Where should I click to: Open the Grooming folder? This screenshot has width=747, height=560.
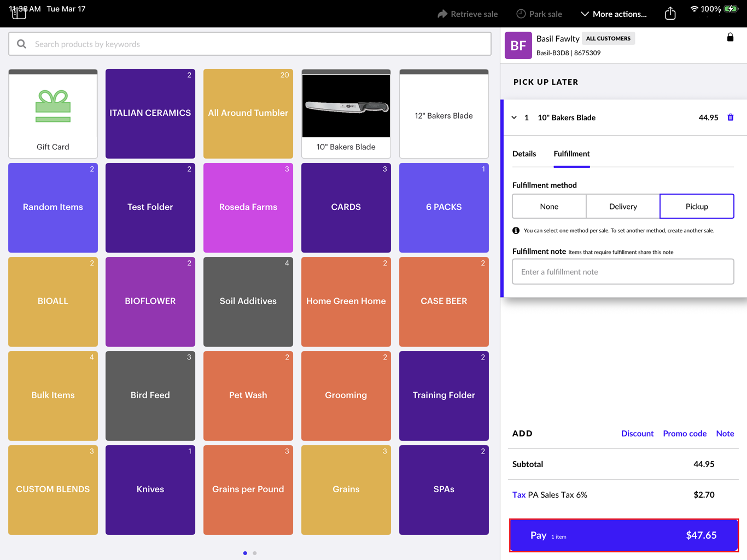346,396
